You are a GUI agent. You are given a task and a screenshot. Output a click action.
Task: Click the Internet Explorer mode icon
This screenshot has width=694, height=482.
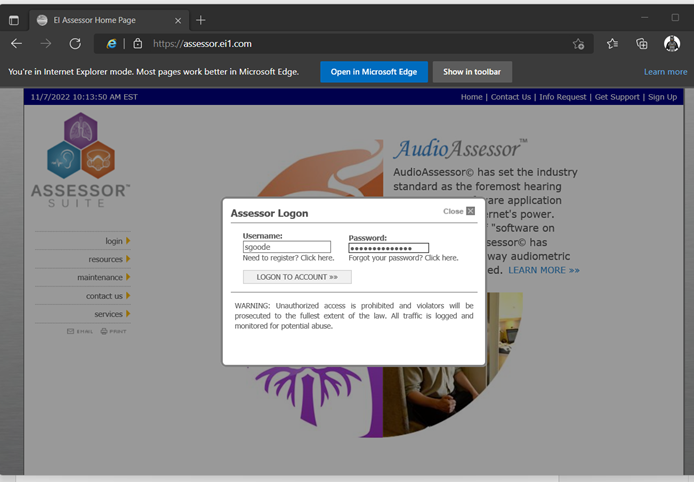pyautogui.click(x=111, y=43)
